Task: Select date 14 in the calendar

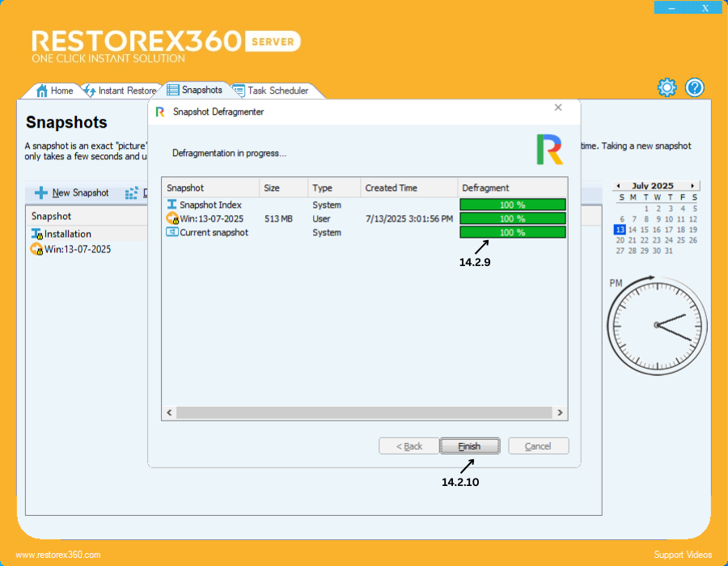Action: [x=633, y=230]
